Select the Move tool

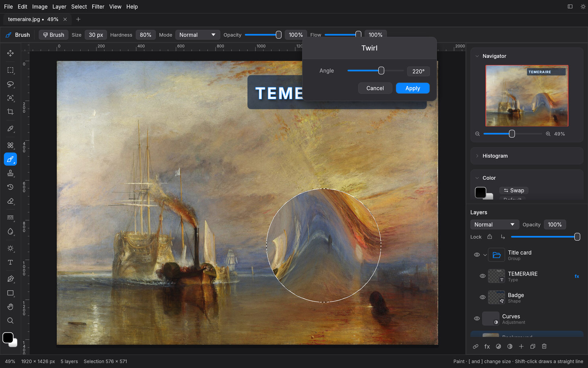(10, 53)
